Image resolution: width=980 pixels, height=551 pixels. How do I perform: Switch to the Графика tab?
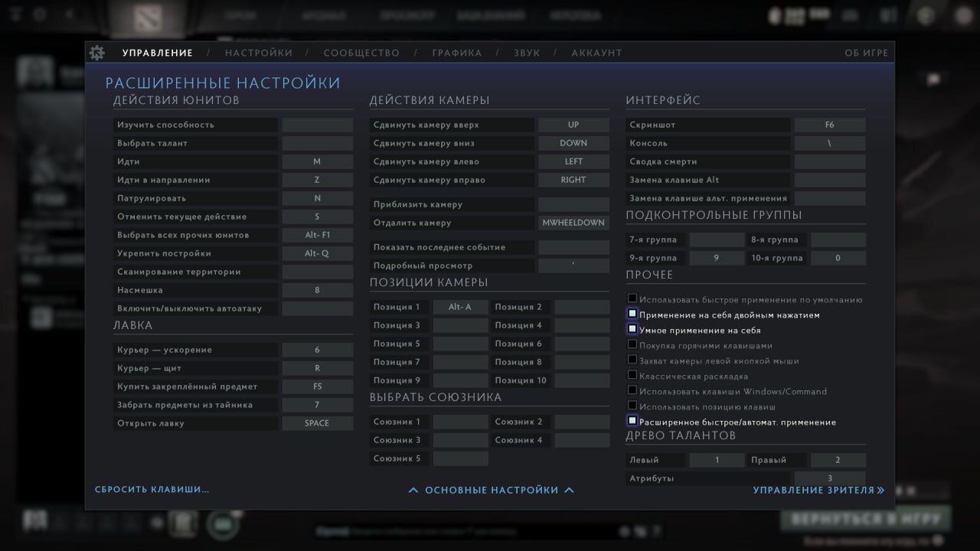[456, 53]
